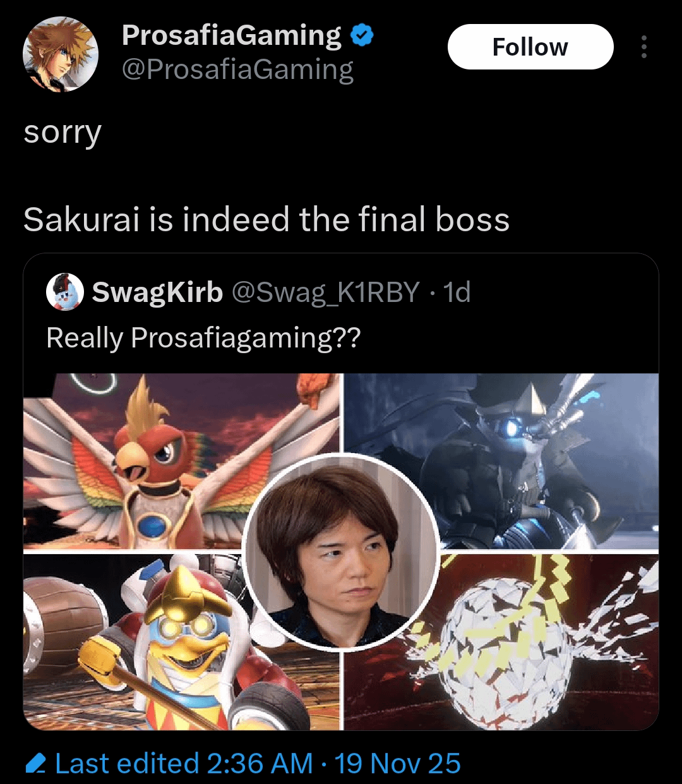This screenshot has width=682, height=784.
Task: Follow the ProsafiaGaming account
Action: (530, 47)
